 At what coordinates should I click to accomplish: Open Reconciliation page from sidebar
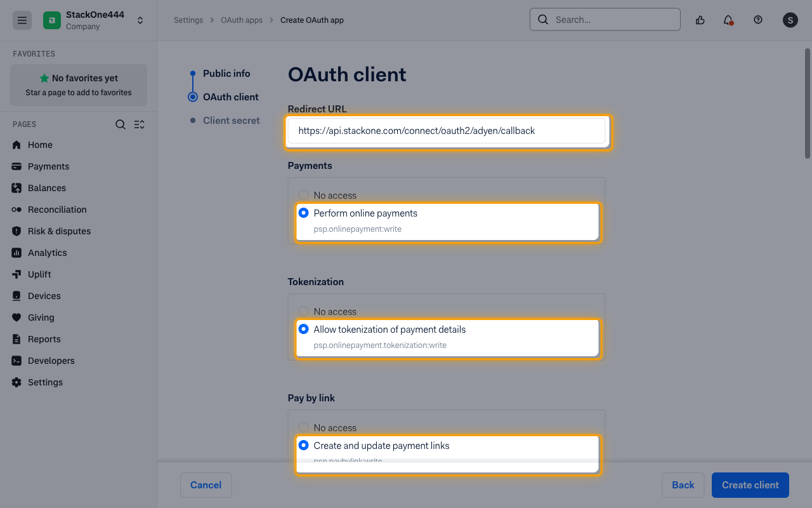[57, 210]
